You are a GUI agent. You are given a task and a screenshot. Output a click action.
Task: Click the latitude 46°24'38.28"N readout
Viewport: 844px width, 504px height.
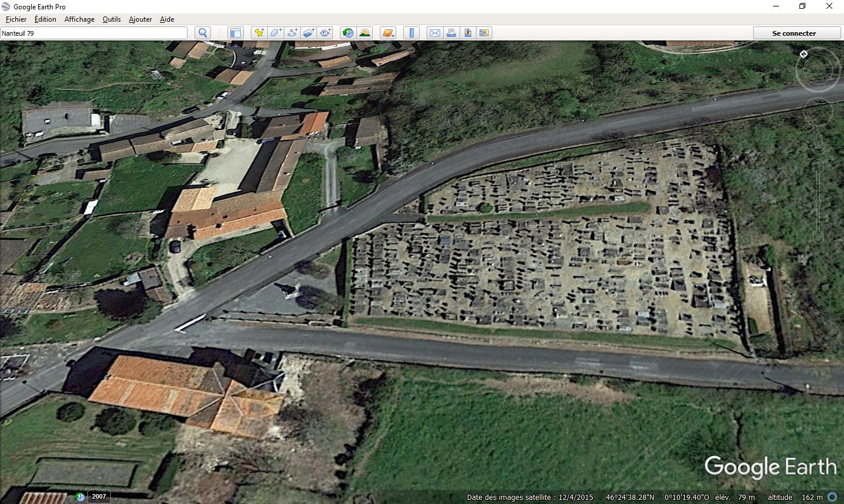tap(630, 497)
